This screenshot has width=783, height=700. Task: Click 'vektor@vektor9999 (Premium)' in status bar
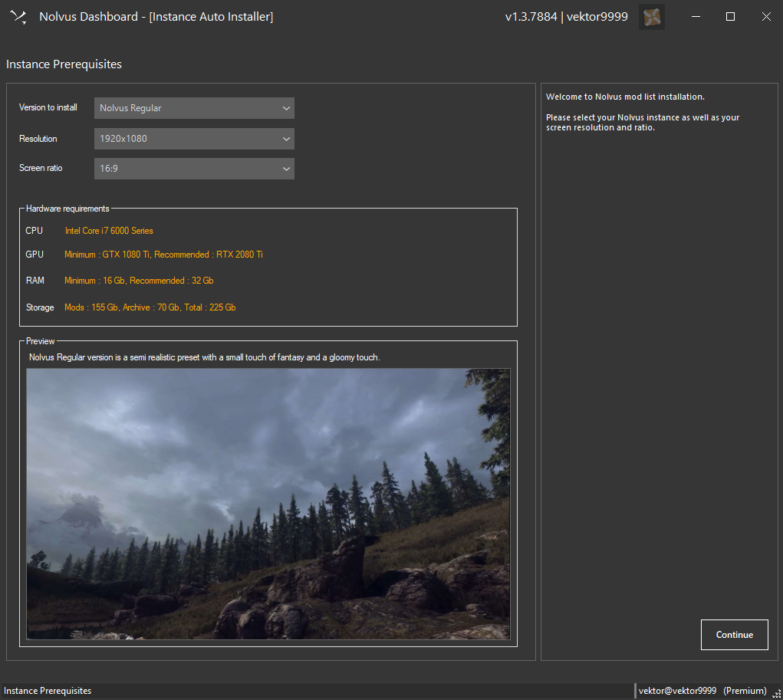[x=702, y=691]
